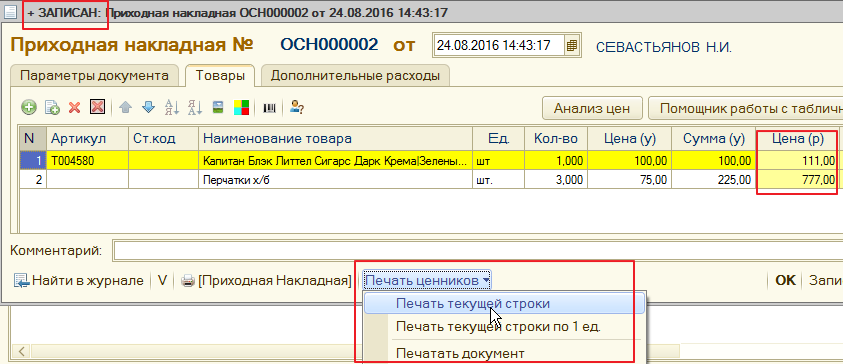
Task: Click the date field 24.08.2016 14:43:17
Action: point(499,45)
